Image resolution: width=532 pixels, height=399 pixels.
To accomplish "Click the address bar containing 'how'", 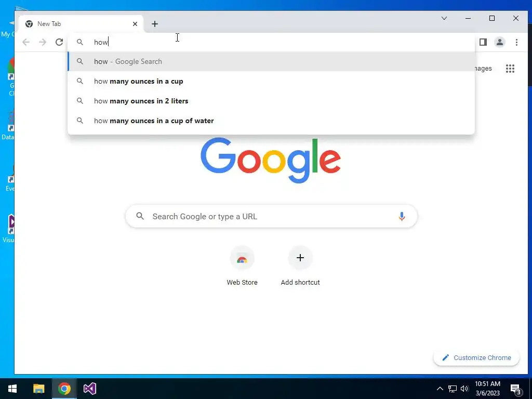I will pos(271,42).
